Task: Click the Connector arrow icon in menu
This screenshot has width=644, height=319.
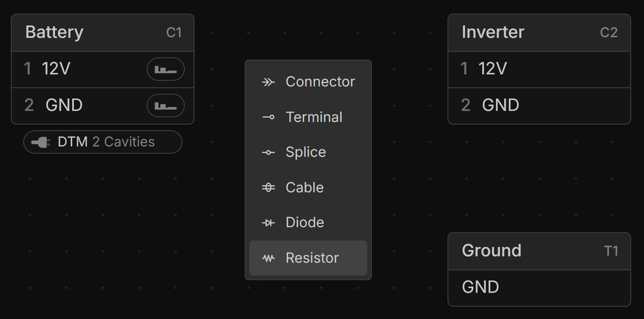Action: (268, 82)
